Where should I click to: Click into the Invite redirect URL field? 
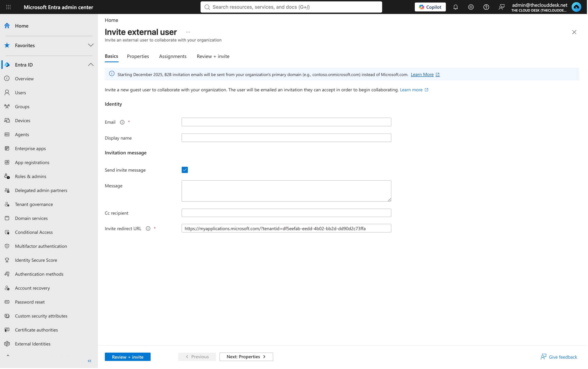286,228
